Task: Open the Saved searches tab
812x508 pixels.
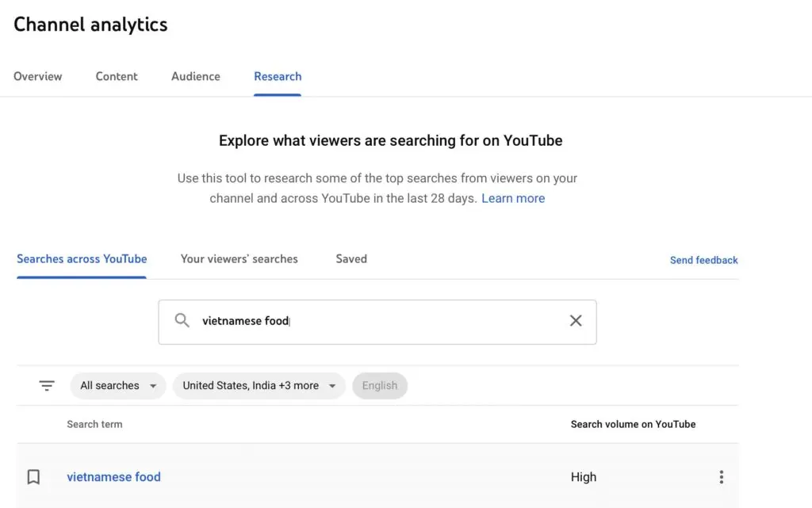Action: click(x=350, y=258)
